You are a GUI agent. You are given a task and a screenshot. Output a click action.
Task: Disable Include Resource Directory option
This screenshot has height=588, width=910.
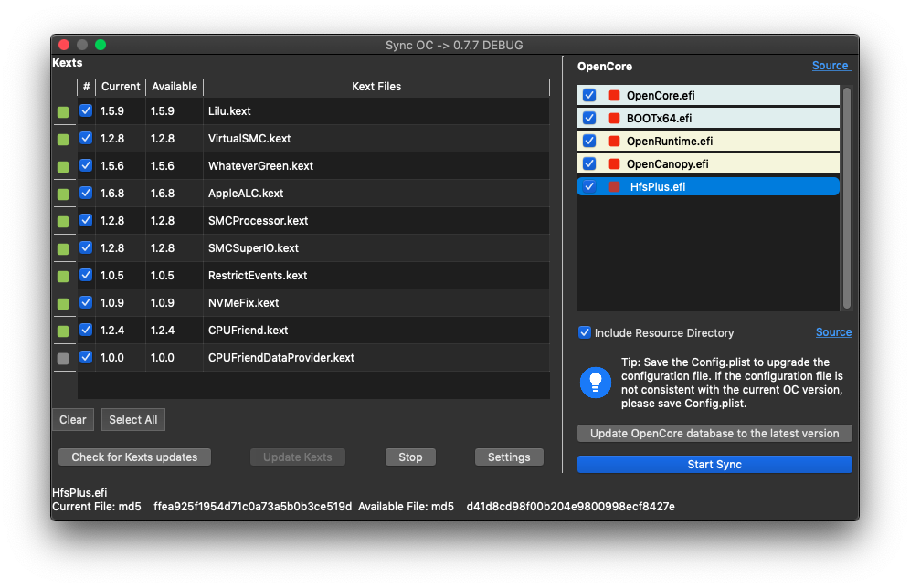point(585,332)
